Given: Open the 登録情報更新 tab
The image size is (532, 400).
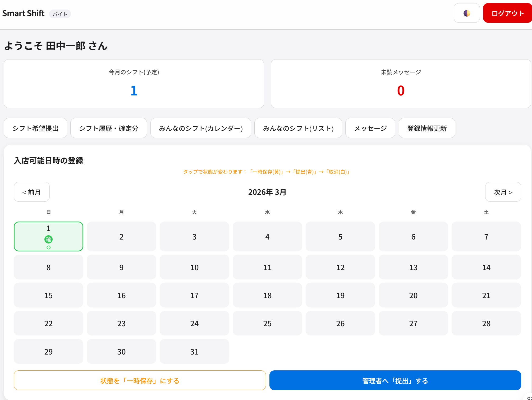Looking at the screenshot, I should coord(427,128).
